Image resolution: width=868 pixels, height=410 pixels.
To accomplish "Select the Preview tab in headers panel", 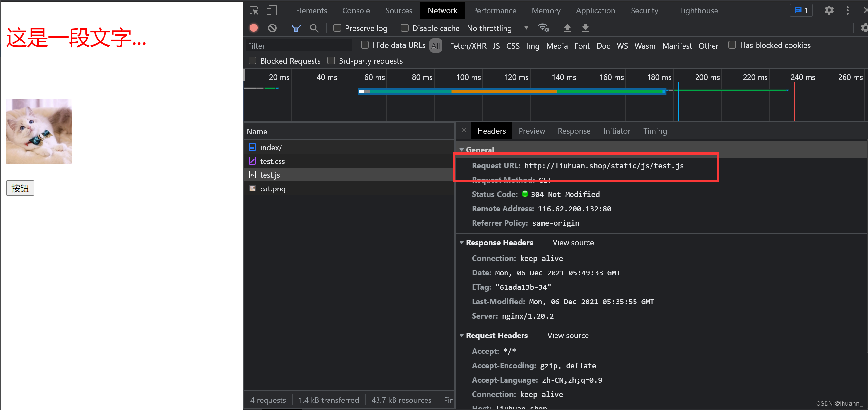I will [x=532, y=131].
